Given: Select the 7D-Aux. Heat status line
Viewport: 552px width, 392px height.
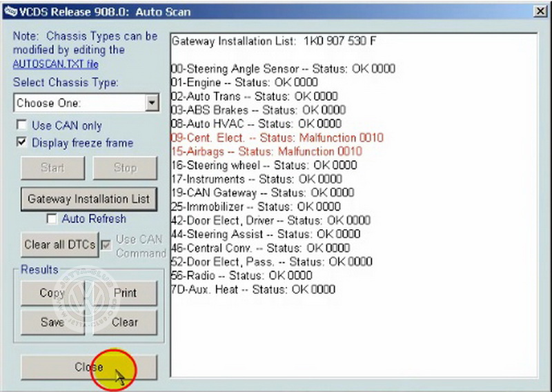Looking at the screenshot, I should pyautogui.click(x=253, y=289).
